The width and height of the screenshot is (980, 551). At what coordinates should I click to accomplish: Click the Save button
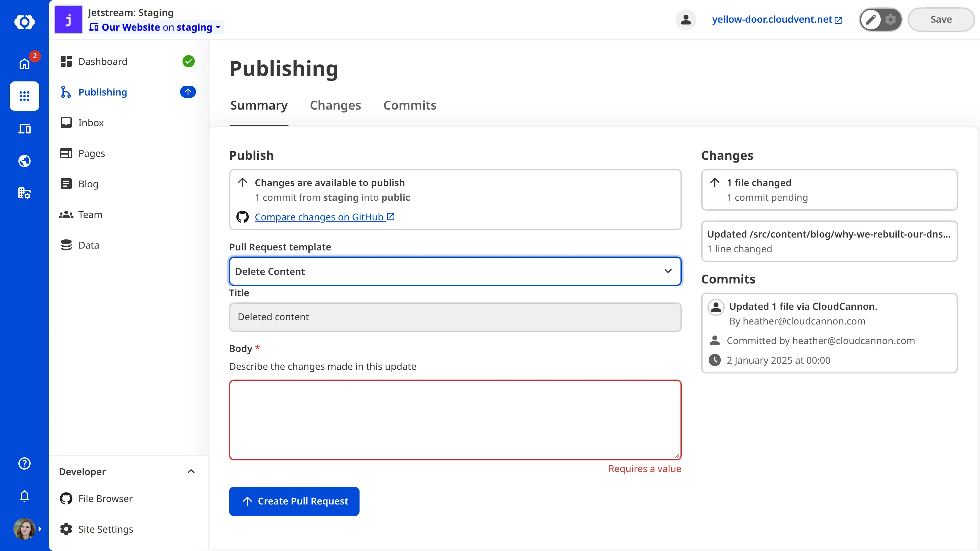click(941, 19)
